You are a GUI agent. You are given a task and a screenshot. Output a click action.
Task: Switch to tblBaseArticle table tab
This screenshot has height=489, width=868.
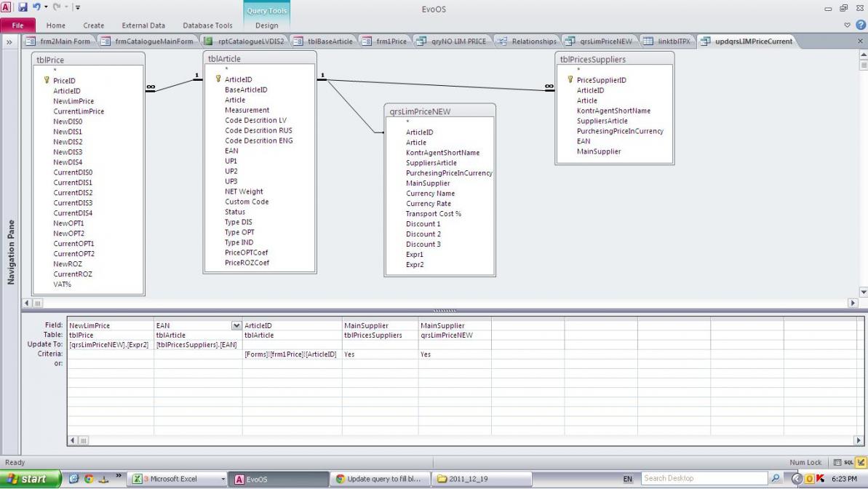tap(324, 41)
